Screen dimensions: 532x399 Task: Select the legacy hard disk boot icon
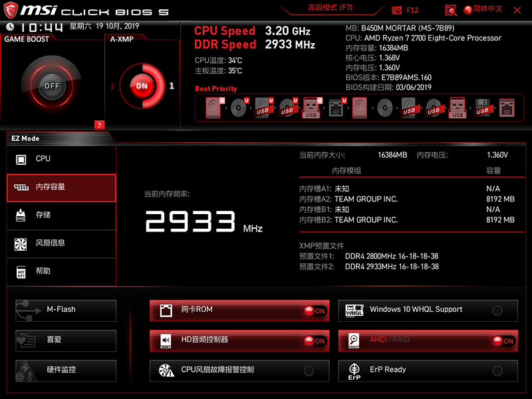360,108
